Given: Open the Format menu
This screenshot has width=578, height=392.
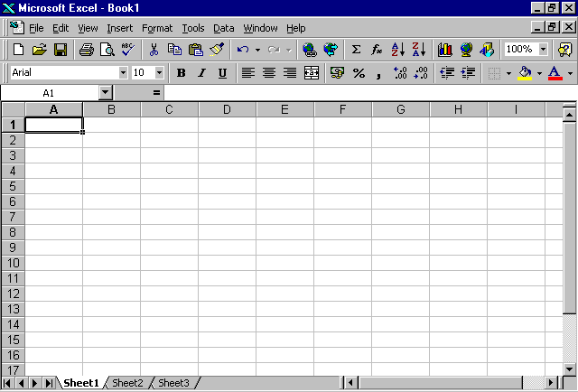Looking at the screenshot, I should (x=157, y=28).
